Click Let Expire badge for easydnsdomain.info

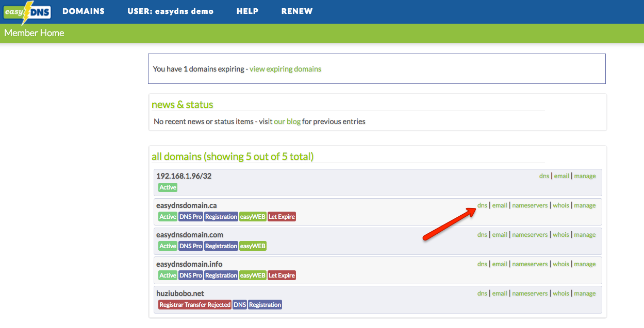click(x=282, y=275)
